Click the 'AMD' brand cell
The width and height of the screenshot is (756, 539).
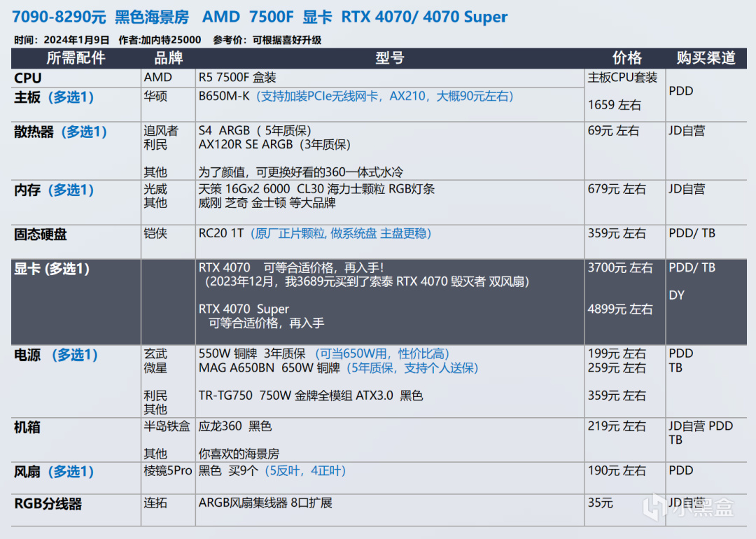[x=157, y=78]
